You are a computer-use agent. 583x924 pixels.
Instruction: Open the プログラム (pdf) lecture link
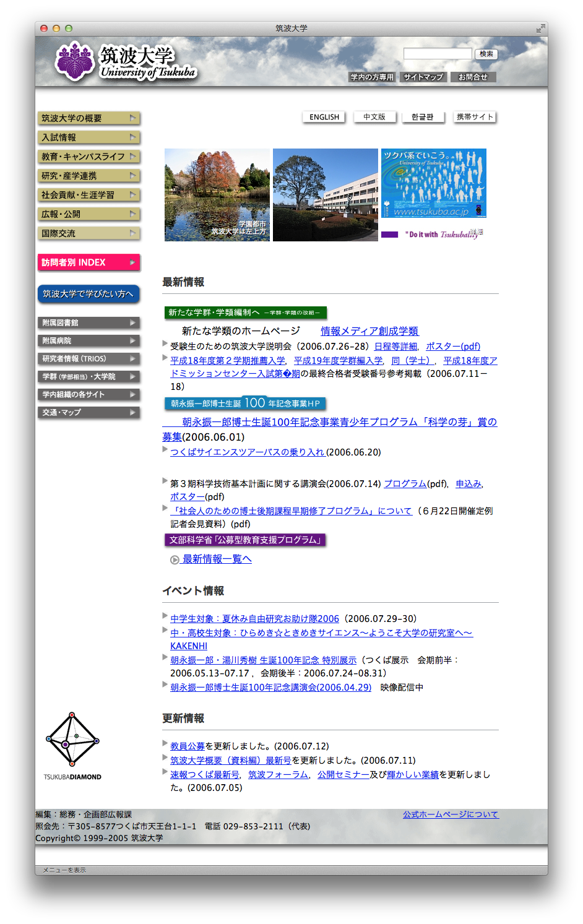[405, 484]
